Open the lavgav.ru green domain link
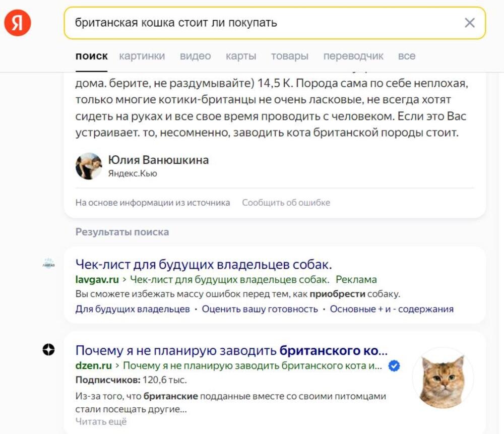The image size is (504, 434). 97,280
